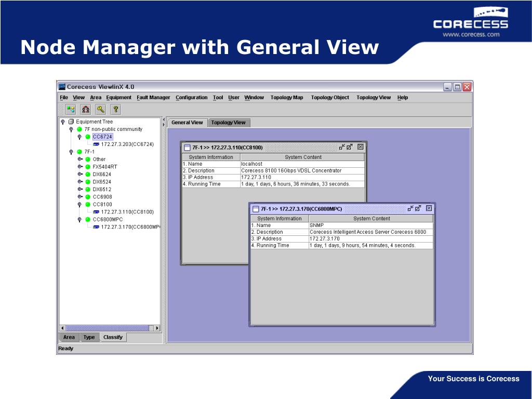Expand the Other tree node

[x=80, y=159]
